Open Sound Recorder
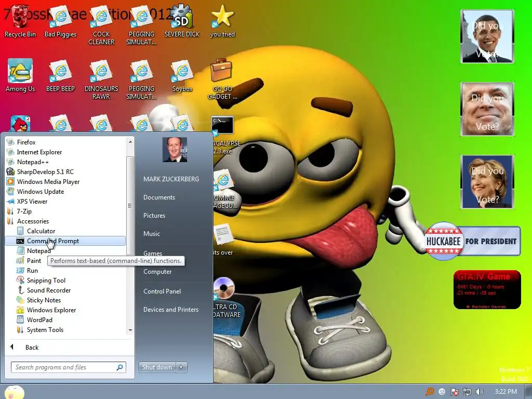The width and height of the screenshot is (532, 399). (x=49, y=290)
